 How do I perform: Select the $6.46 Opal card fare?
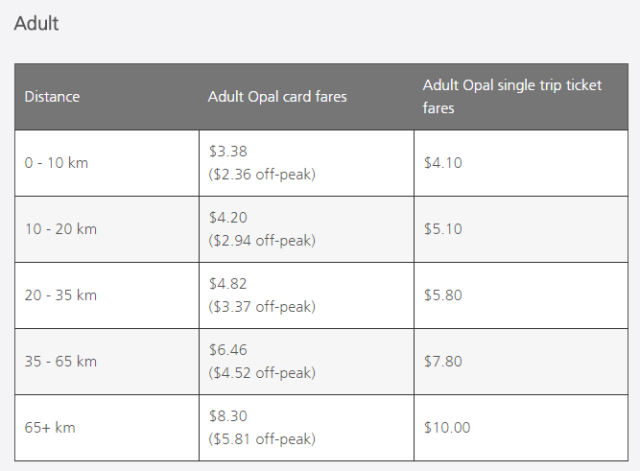tap(228, 350)
